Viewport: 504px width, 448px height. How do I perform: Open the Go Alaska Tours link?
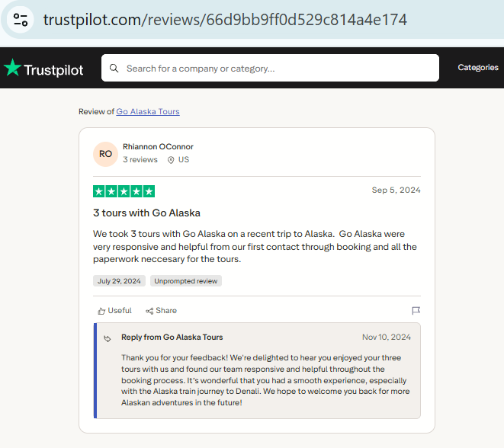pos(148,111)
